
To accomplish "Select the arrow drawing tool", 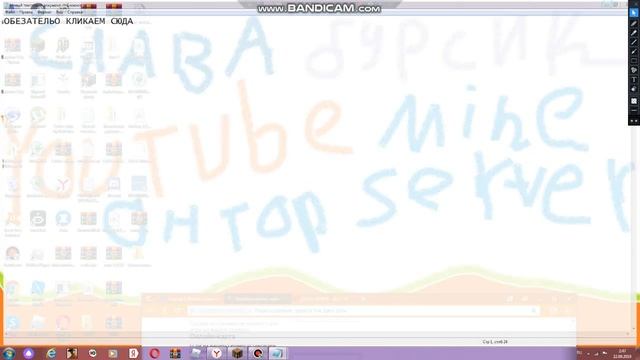I will [x=634, y=52].
